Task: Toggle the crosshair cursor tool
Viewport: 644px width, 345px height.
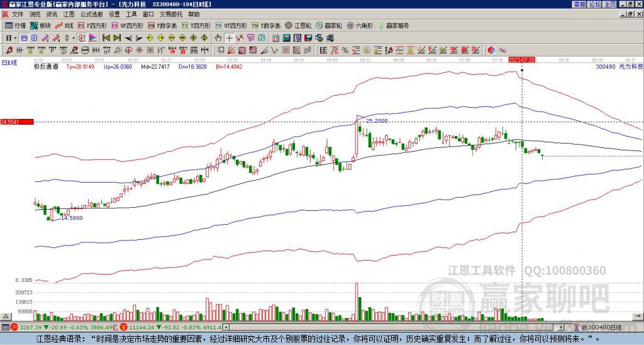Action: pos(229,38)
